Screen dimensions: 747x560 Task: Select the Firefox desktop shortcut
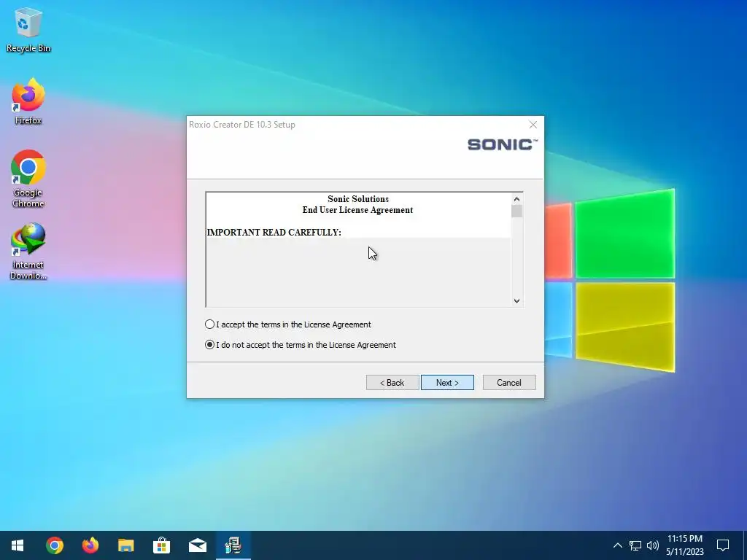(x=28, y=102)
